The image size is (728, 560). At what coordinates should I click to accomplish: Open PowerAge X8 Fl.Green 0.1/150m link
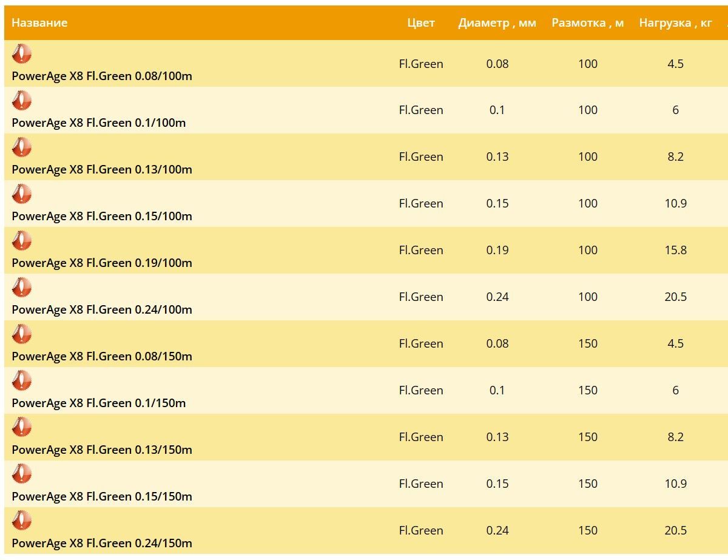[99, 403]
